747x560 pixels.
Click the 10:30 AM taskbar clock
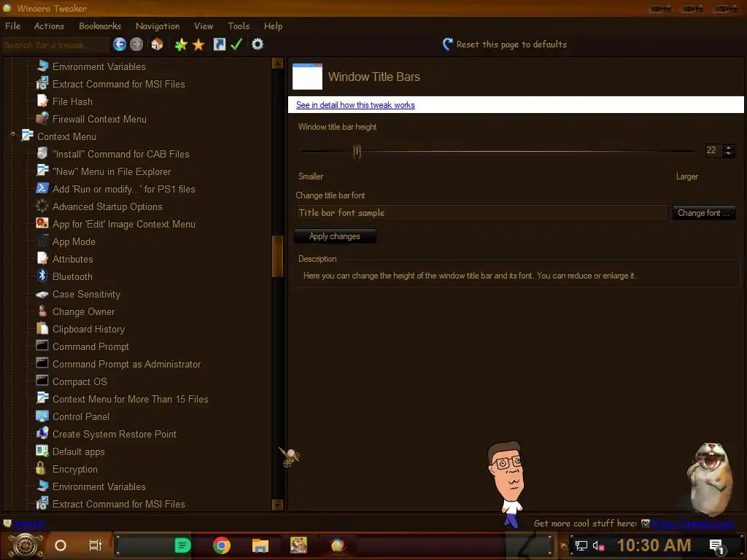tap(654, 545)
